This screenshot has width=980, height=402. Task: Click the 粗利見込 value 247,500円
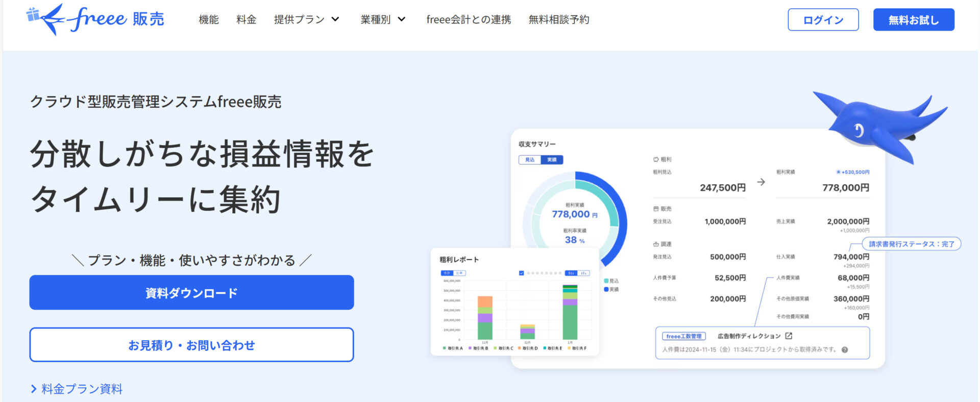723,187
